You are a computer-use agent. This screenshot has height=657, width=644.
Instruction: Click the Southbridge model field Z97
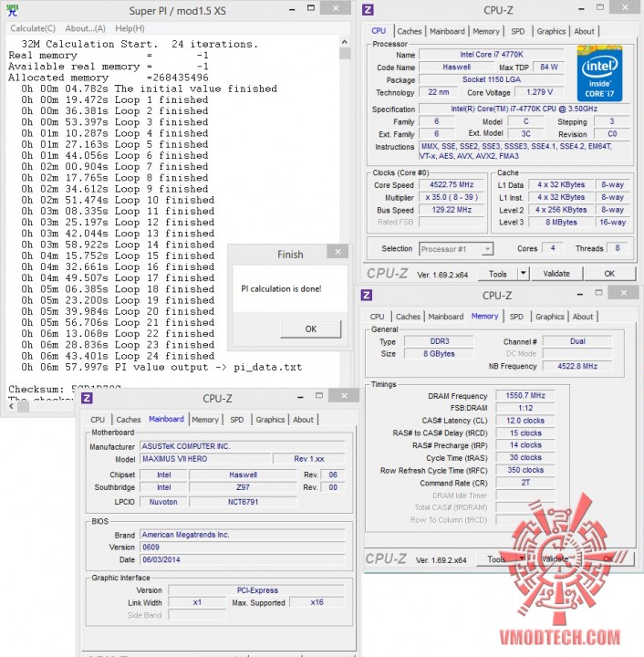pos(243,487)
